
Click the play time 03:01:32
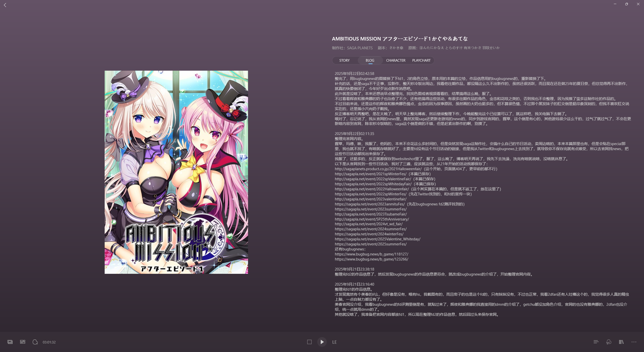pos(49,342)
